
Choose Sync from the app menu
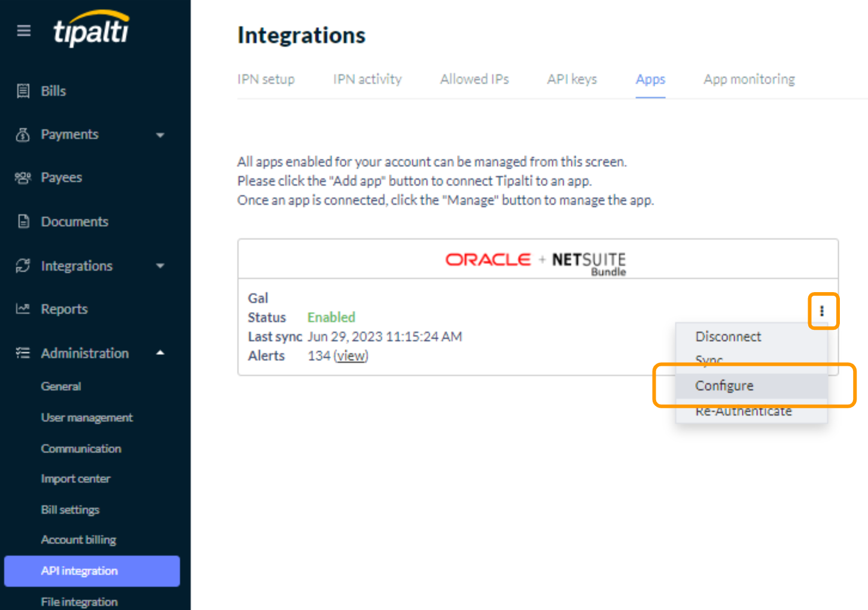point(751,360)
